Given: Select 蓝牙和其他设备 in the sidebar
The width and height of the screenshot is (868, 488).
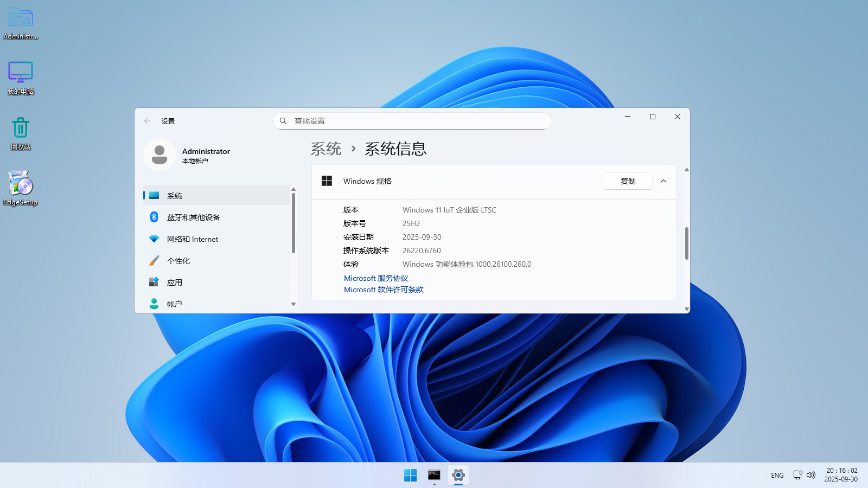Looking at the screenshot, I should click(x=218, y=217).
